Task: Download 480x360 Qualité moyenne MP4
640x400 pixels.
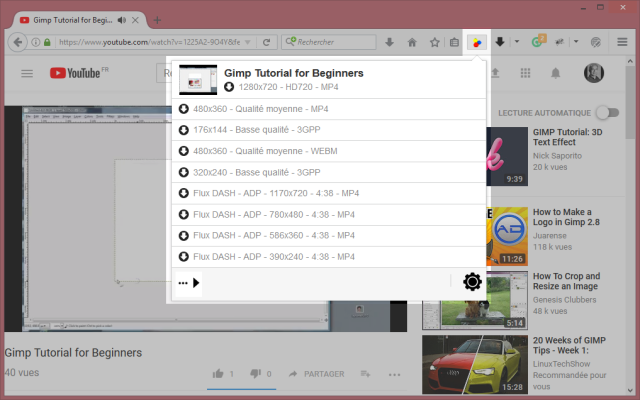Action: pyautogui.click(x=329, y=109)
